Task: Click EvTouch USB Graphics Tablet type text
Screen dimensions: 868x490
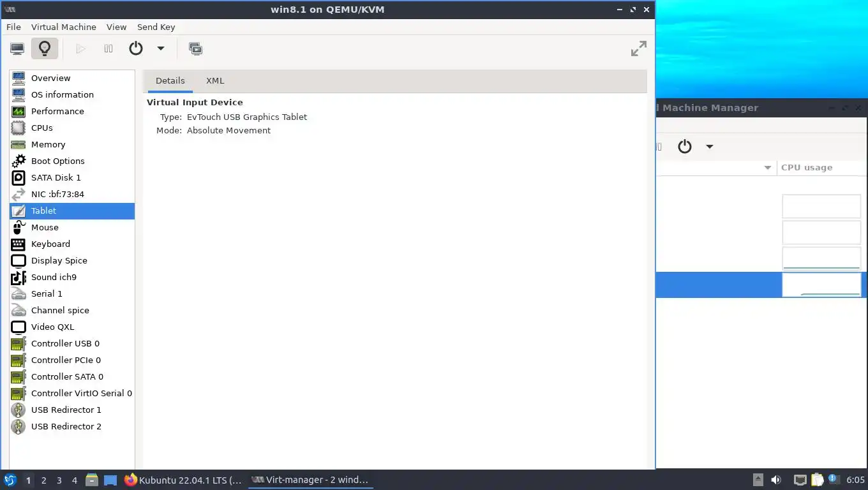Action: point(247,117)
